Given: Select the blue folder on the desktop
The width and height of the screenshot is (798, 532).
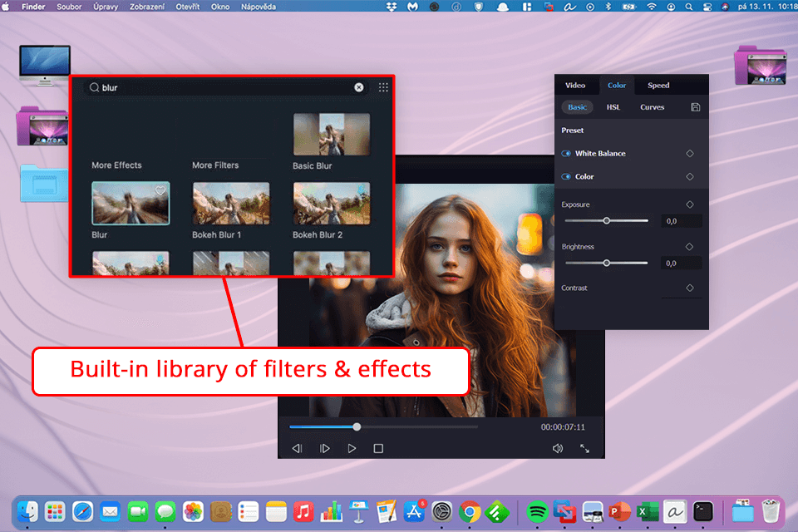Looking at the screenshot, I should 44,183.
